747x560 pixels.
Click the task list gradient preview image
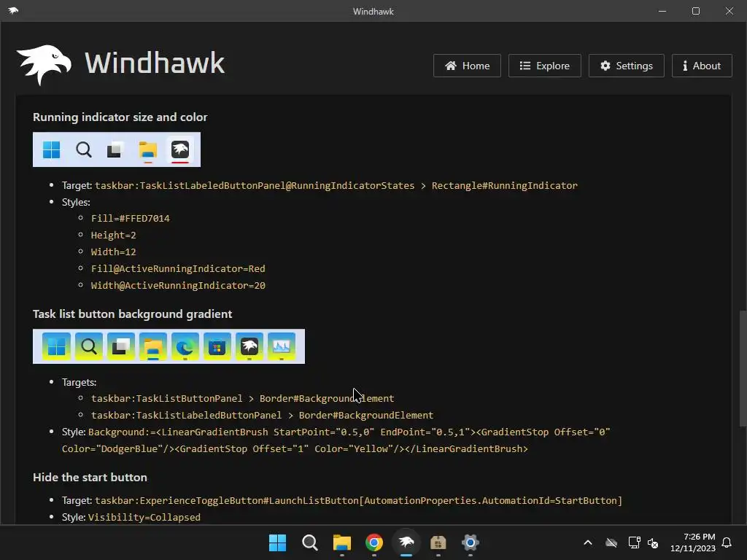point(169,346)
